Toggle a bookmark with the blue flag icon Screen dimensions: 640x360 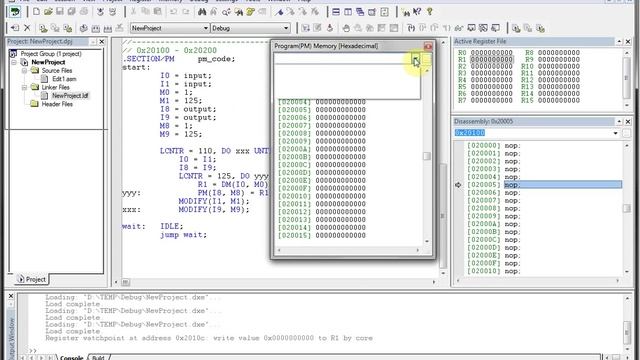point(279,12)
